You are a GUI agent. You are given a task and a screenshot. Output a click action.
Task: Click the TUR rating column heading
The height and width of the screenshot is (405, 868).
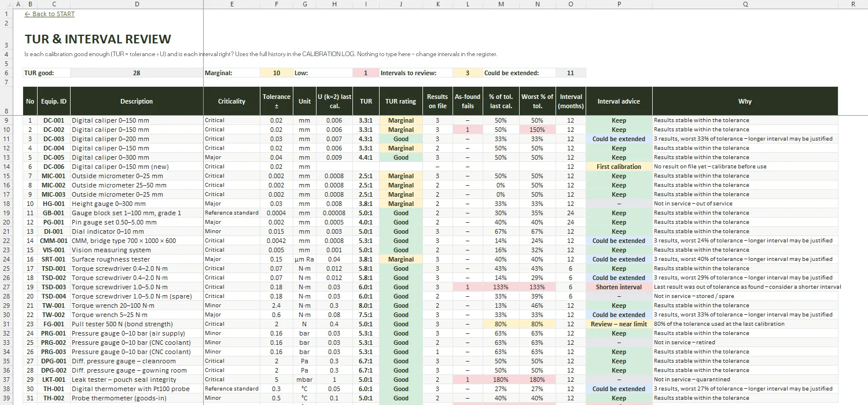tap(401, 101)
